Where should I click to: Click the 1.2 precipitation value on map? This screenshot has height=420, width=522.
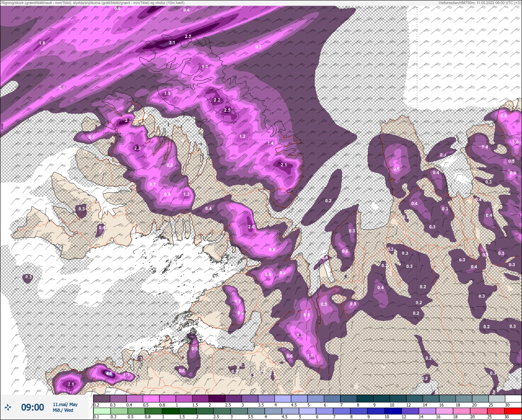coord(242,136)
